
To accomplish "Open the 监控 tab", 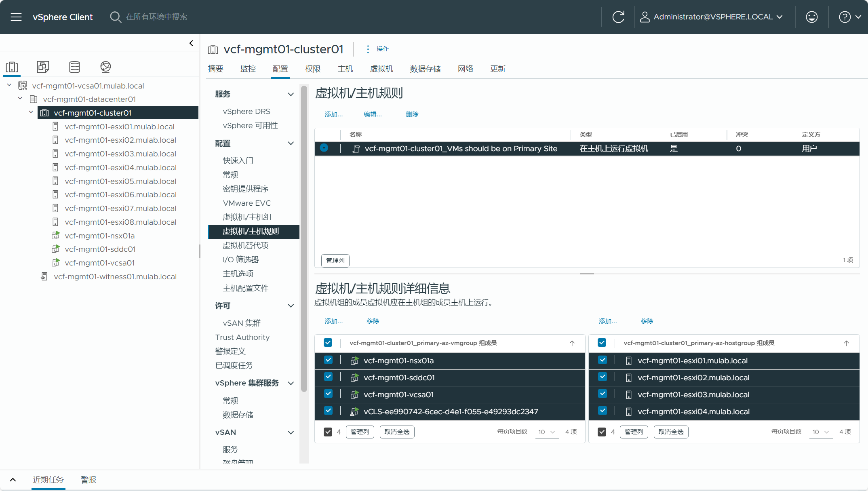I will click(248, 69).
